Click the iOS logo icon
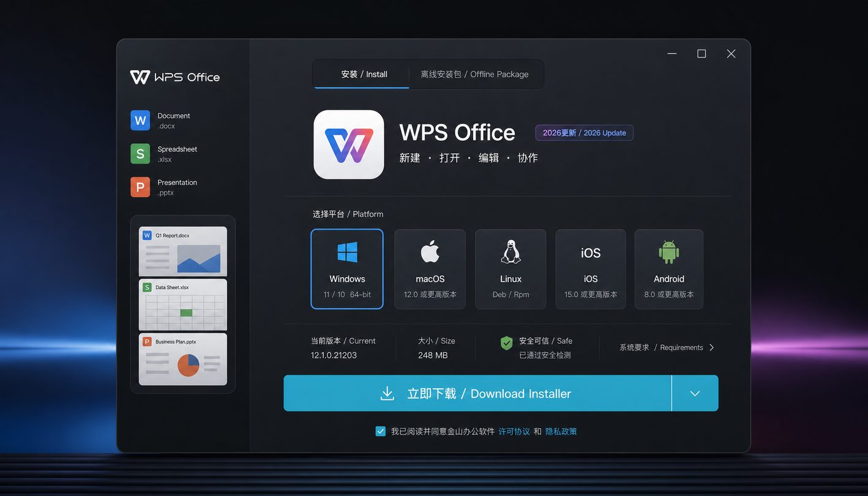This screenshot has height=496, width=868. point(591,253)
